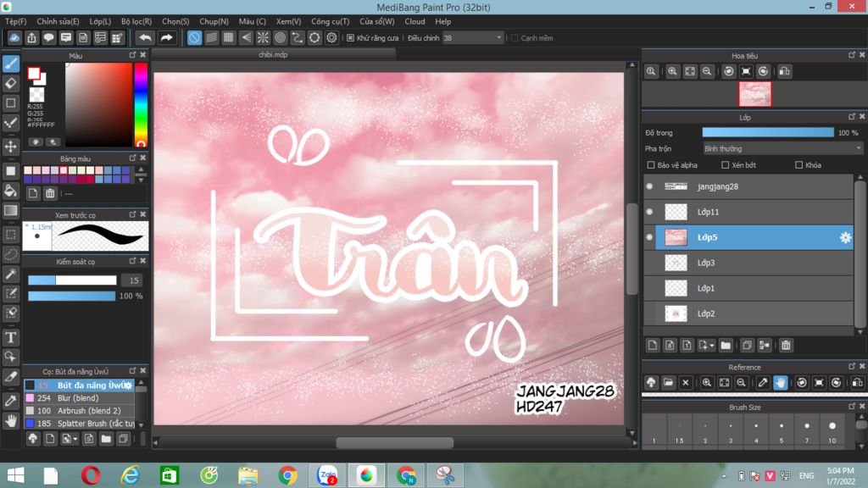Turn off snap with the circle-slash icon
Viewport: 868px width, 488px height.
coord(194,37)
